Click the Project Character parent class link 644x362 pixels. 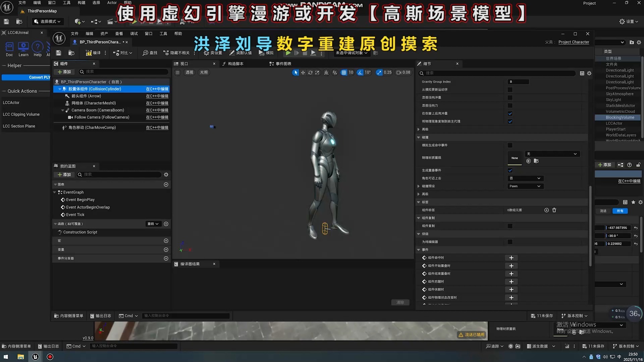574,42
